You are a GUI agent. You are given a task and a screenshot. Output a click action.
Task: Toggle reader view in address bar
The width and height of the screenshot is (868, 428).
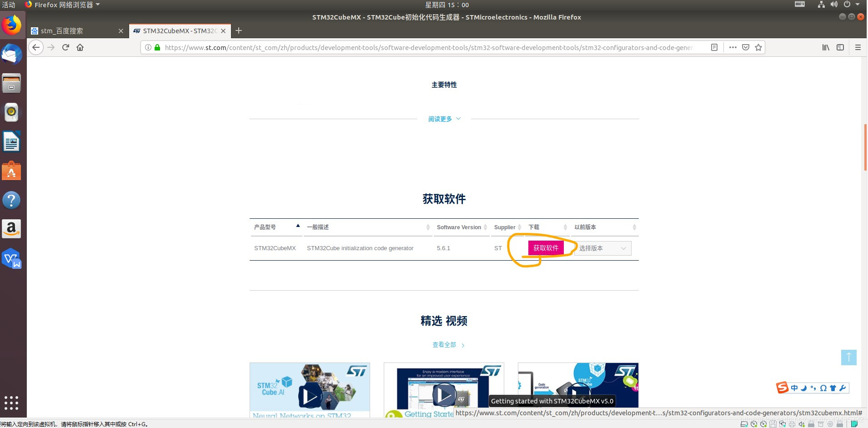tap(714, 47)
